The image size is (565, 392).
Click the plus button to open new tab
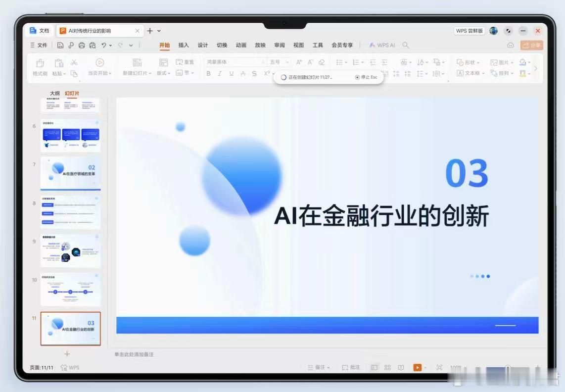pos(150,31)
